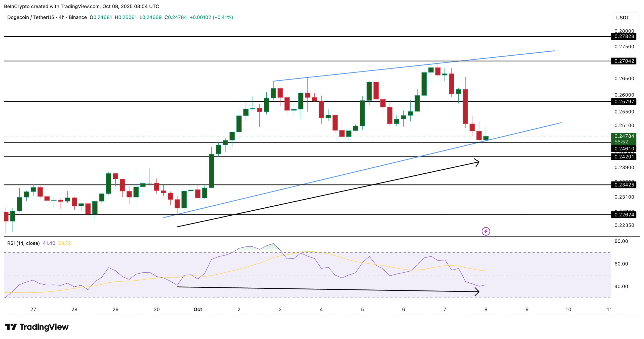Click the purple lightning bolt event icon
644x339 pixels.
click(x=486, y=231)
